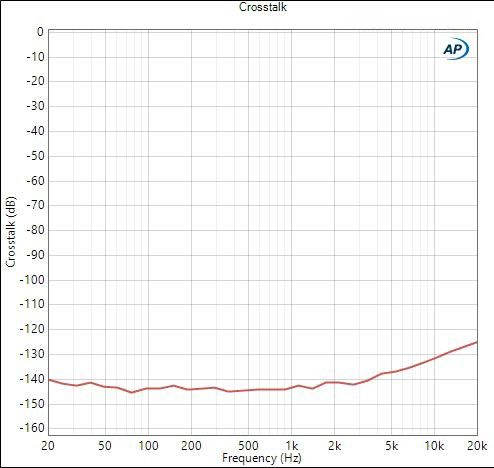
Task: Click the 500 x-axis tick label
Action: coord(248,446)
